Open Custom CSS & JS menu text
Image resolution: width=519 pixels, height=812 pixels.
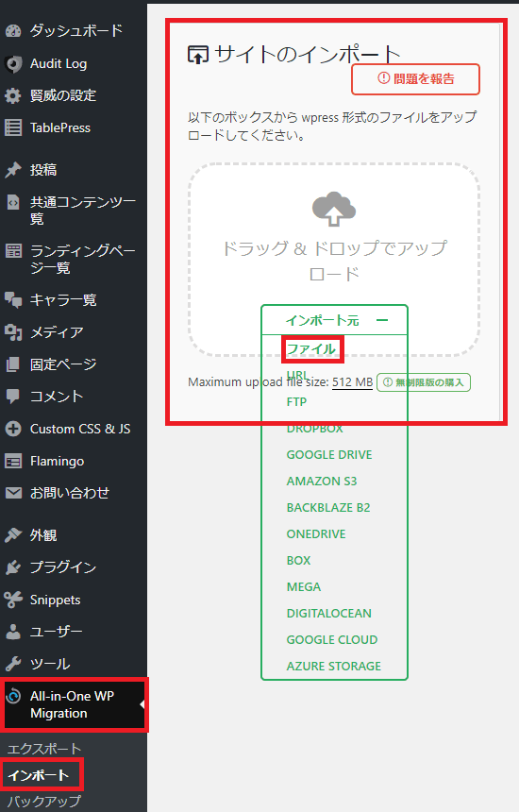pyautogui.click(x=80, y=429)
